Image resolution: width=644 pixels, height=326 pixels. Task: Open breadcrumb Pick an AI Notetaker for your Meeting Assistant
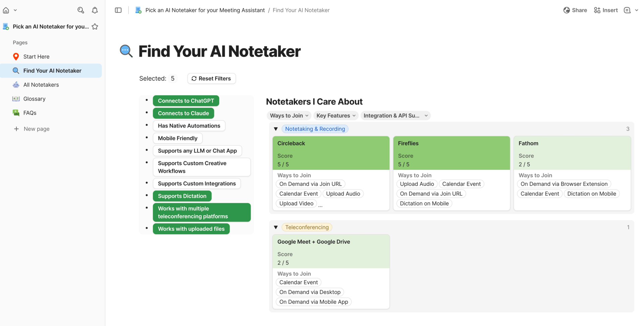coord(205,10)
